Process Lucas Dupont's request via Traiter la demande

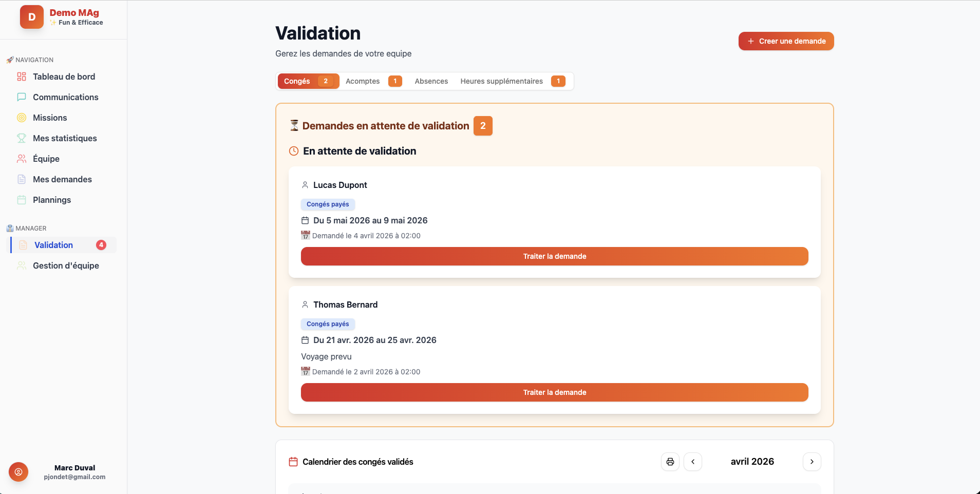tap(554, 256)
